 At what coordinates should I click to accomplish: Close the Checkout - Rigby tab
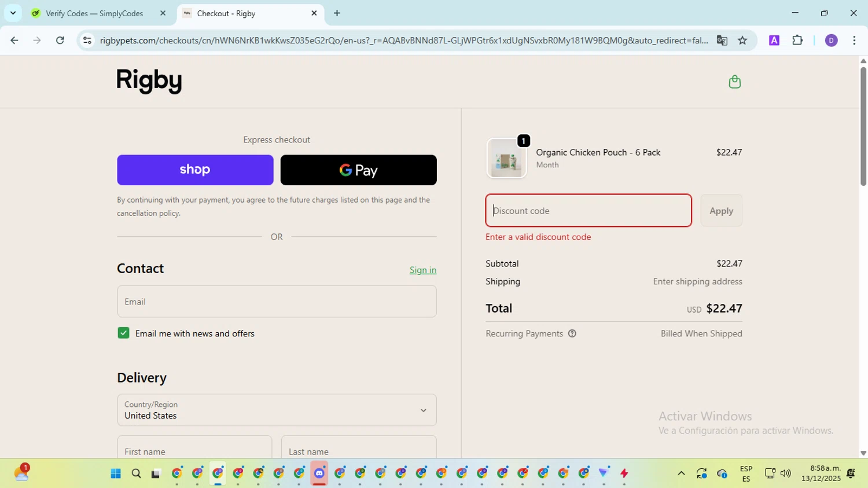coord(314,13)
